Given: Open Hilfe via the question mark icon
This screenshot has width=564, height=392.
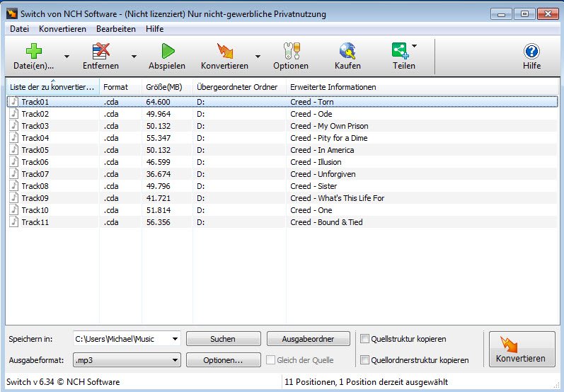Looking at the screenshot, I should tap(531, 52).
